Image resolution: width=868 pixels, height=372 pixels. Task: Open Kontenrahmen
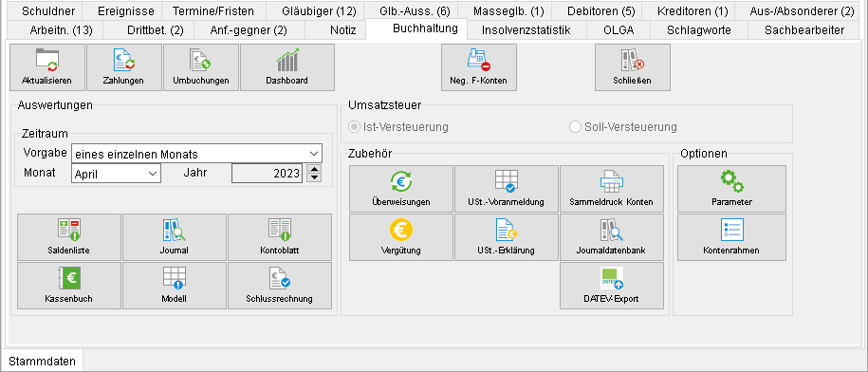731,237
